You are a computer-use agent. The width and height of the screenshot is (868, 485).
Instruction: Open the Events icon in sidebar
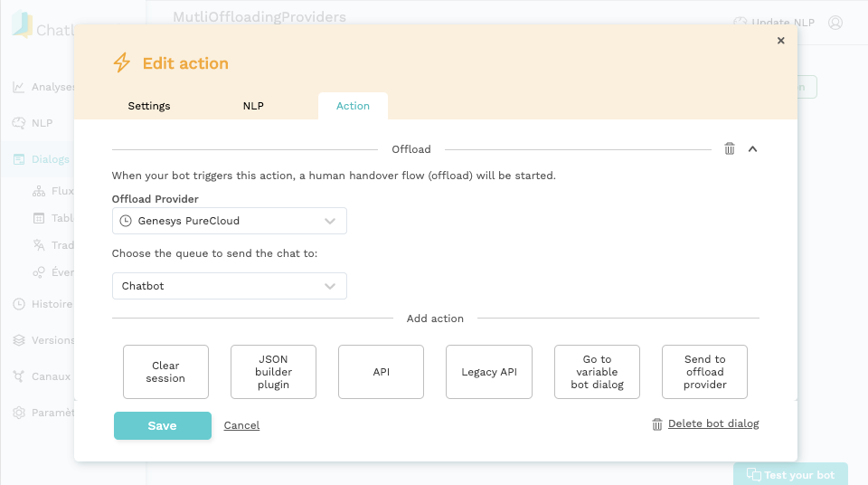(39, 272)
